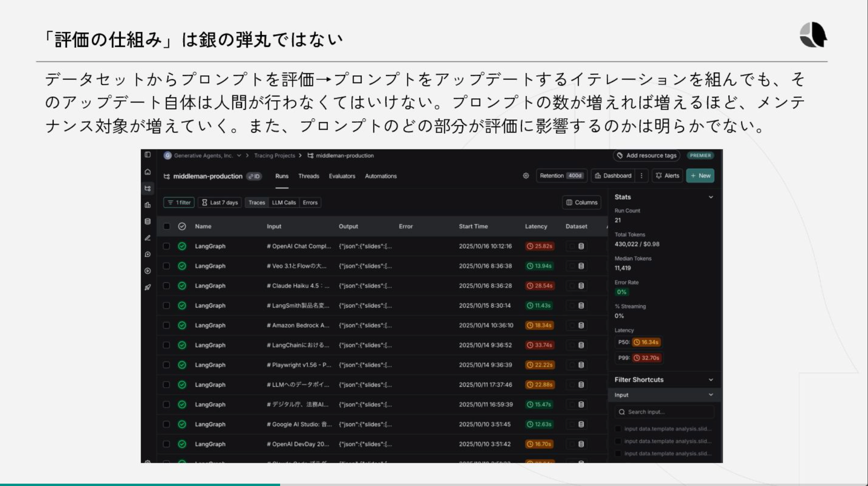Open the chat plus bubble sidebar icon
868x486 pixels.
[148, 254]
